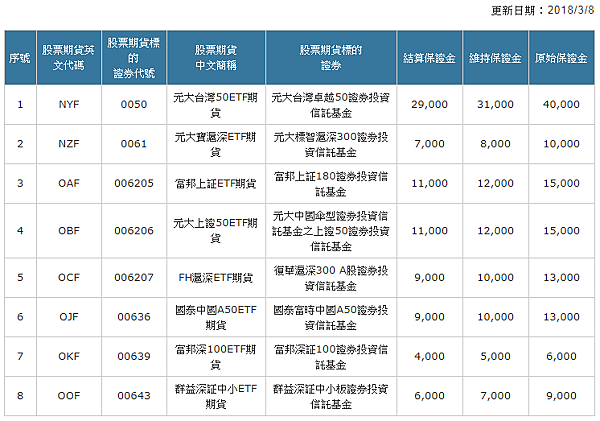Click 富邦上証ETF期貨 name cell
This screenshot has width=600, height=421.
click(216, 184)
